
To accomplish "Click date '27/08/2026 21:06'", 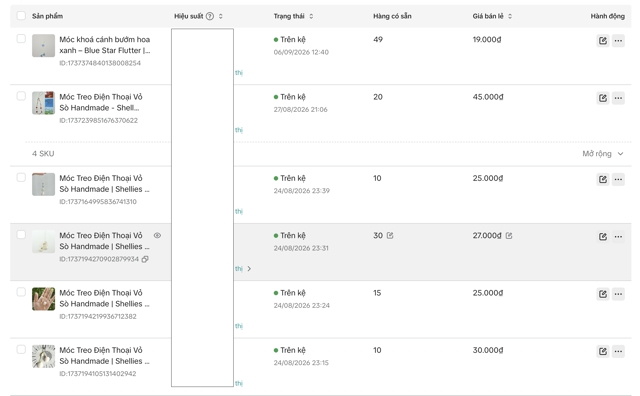I will click(300, 109).
